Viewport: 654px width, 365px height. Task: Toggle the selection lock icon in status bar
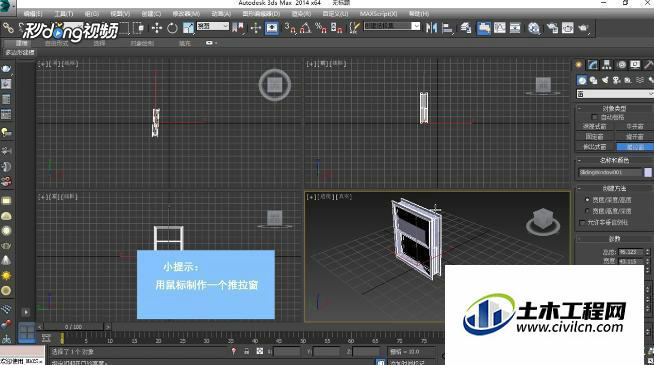(x=247, y=352)
